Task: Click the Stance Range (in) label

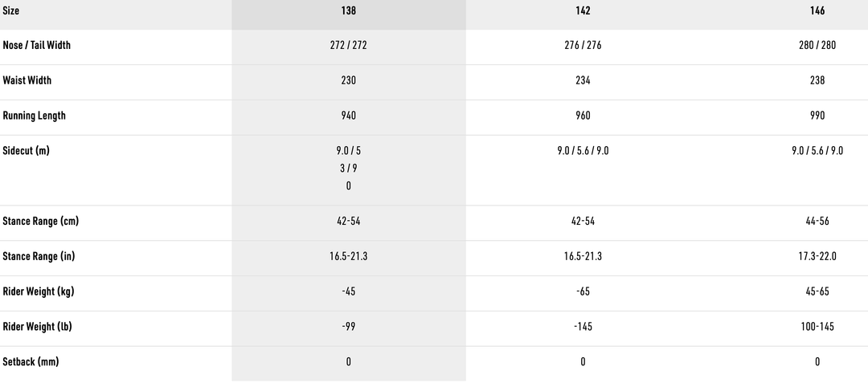Action: pyautogui.click(x=41, y=257)
